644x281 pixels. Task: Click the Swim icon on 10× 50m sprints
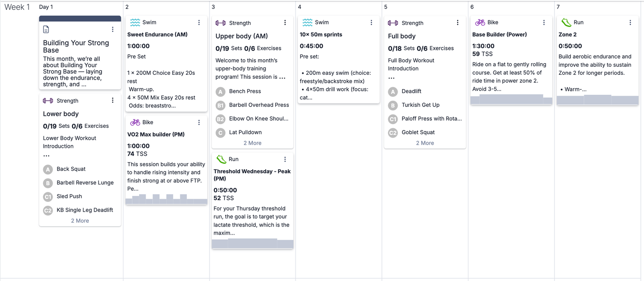307,22
